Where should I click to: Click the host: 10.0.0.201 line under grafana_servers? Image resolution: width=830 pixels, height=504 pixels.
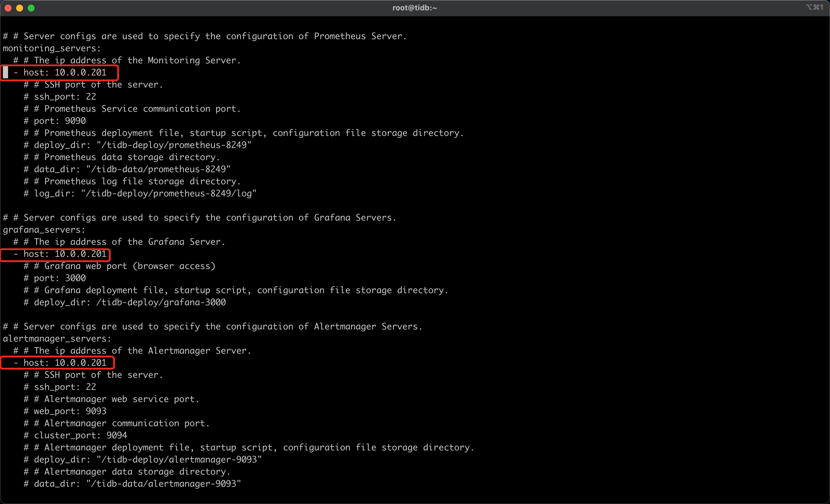(x=60, y=254)
